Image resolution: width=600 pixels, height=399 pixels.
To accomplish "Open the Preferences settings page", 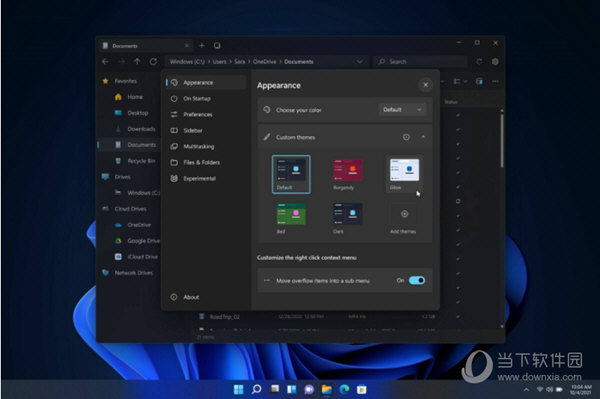I will point(206,114).
